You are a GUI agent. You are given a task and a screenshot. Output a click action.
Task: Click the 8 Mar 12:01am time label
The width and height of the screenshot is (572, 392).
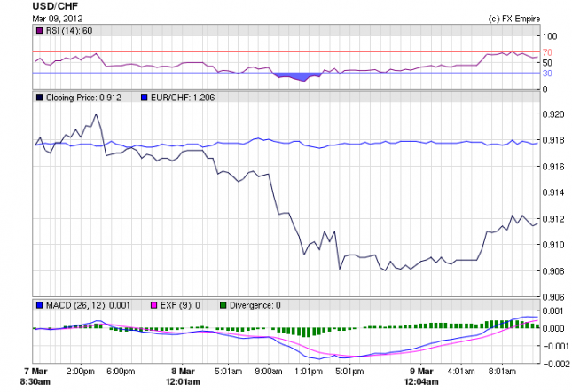click(x=183, y=376)
